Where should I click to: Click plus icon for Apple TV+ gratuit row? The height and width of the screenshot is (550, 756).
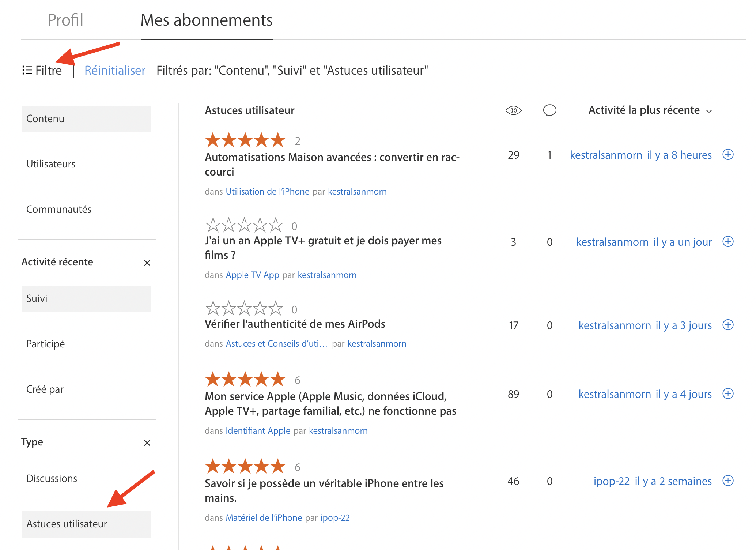click(728, 242)
